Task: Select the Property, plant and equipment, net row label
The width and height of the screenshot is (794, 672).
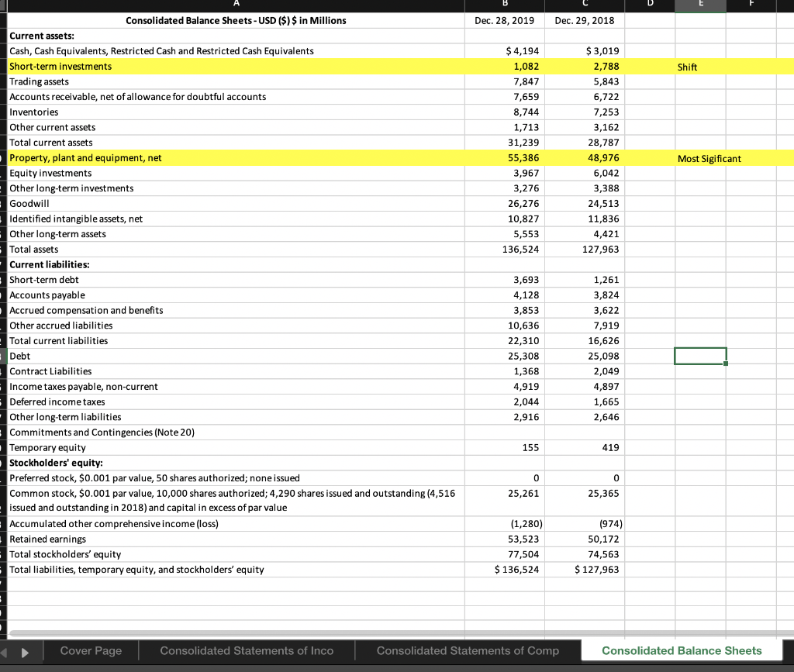Action: click(85, 157)
